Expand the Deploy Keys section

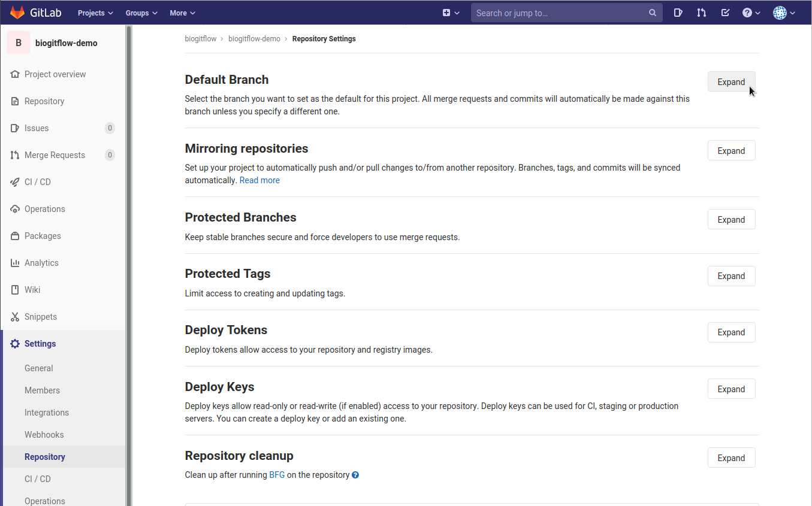[x=731, y=389]
